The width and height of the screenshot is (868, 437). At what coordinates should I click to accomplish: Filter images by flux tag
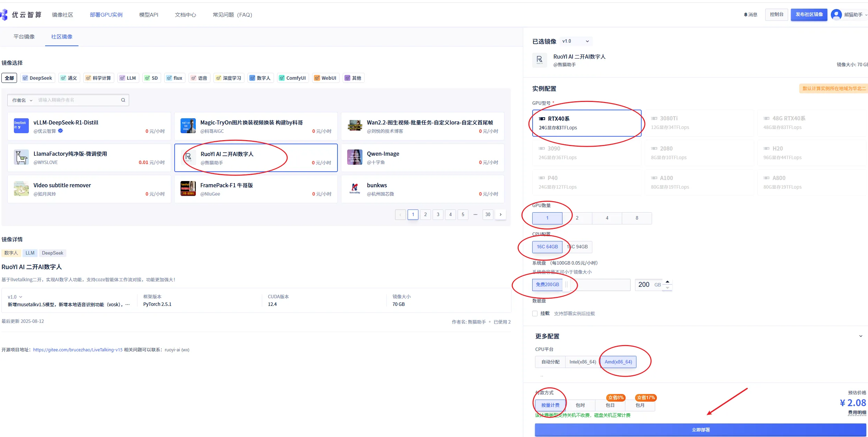coord(175,78)
